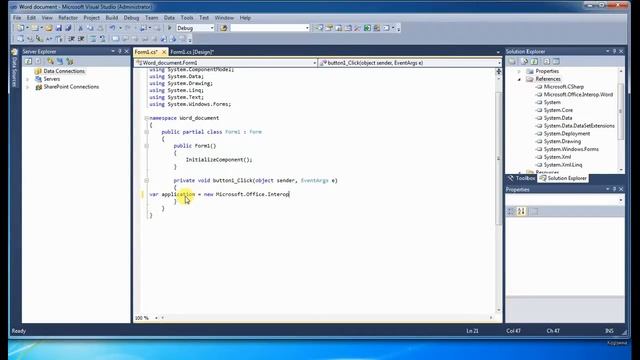Screen dimensions: 640x360
Task: Select the System.Drawing reference
Action: pyautogui.click(x=562, y=141)
